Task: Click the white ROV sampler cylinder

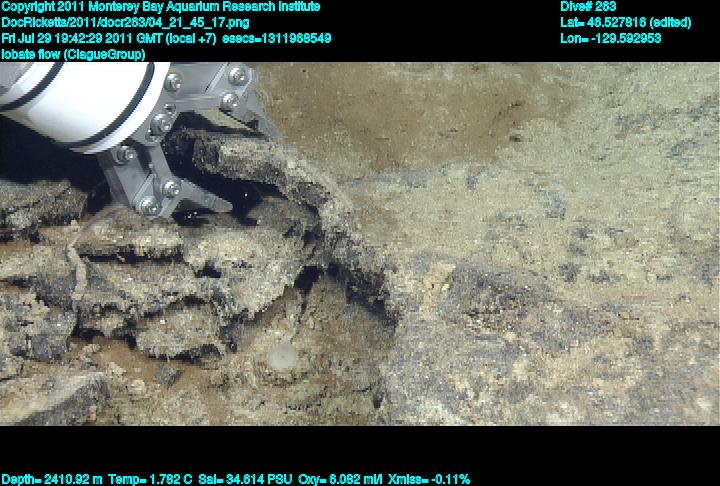Action: [85, 102]
